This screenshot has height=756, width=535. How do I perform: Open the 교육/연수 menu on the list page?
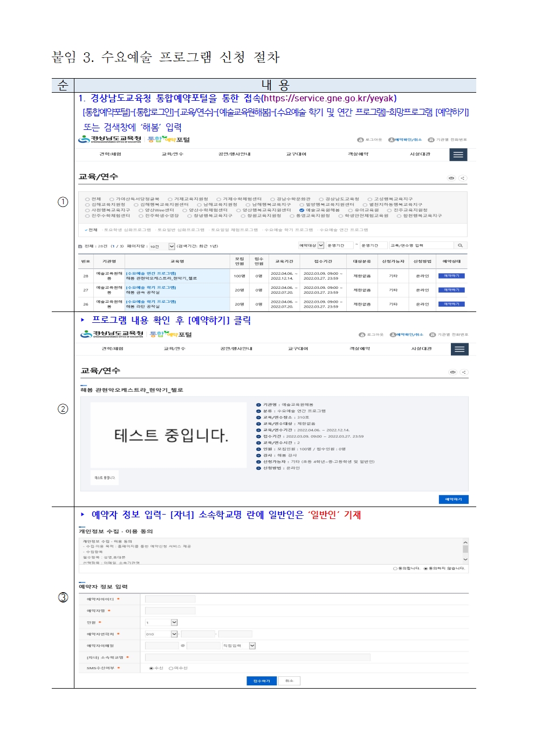[x=173, y=155]
